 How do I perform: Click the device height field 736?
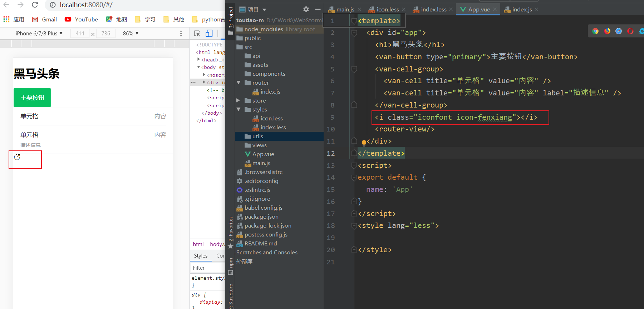pos(106,33)
